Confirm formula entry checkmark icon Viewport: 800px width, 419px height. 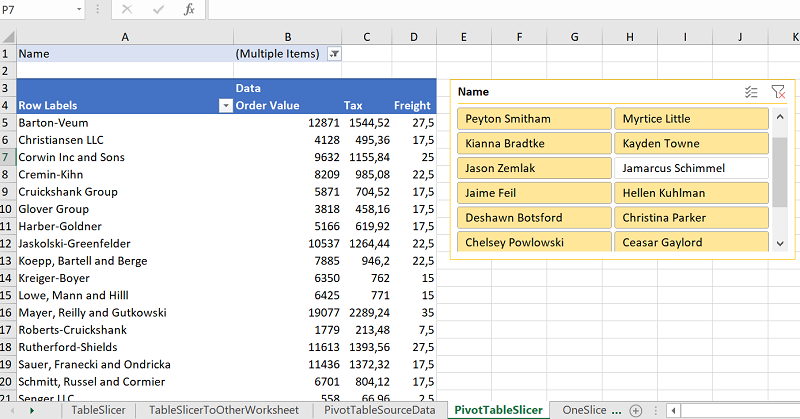(158, 9)
